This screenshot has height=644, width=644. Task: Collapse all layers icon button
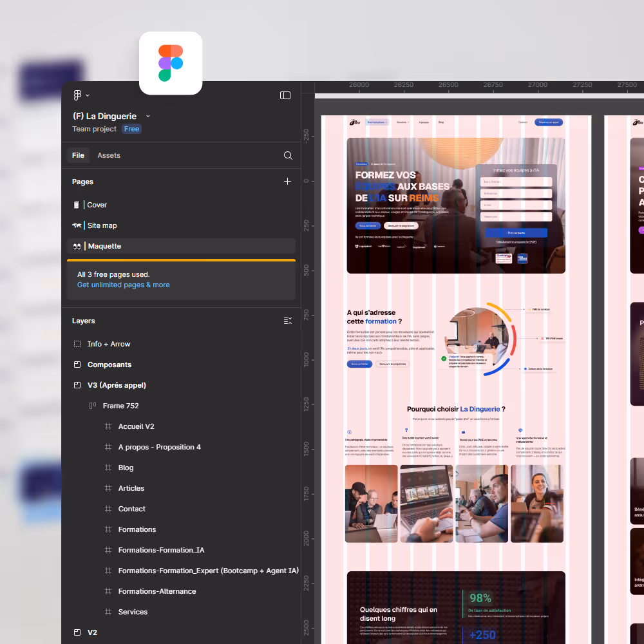[287, 321]
